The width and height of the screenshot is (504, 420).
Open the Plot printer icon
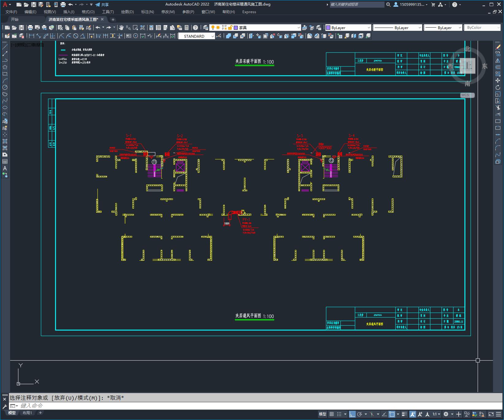click(x=30, y=28)
